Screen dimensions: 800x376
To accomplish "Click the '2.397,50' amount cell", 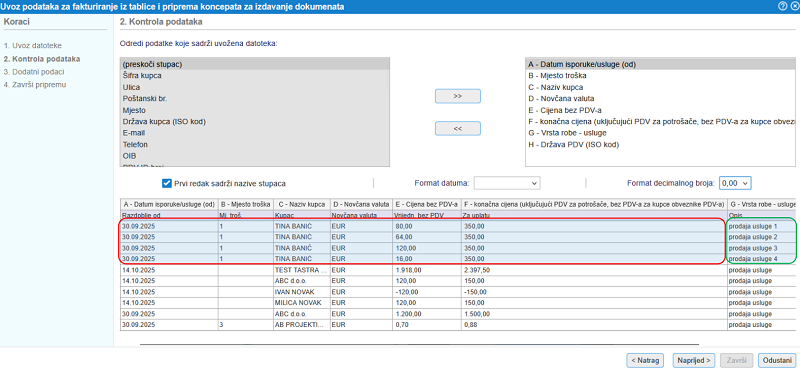I will coord(594,269).
